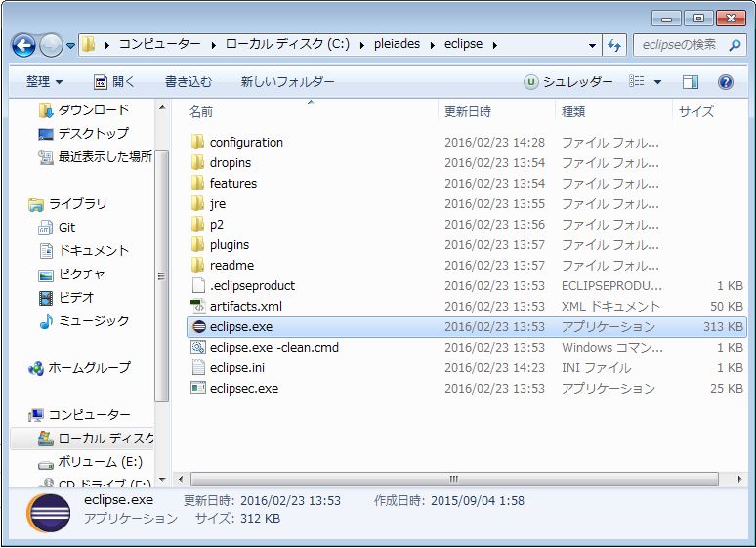
Task: Expand arrow after pleiades in breadcrumb
Action: pyautogui.click(x=432, y=45)
